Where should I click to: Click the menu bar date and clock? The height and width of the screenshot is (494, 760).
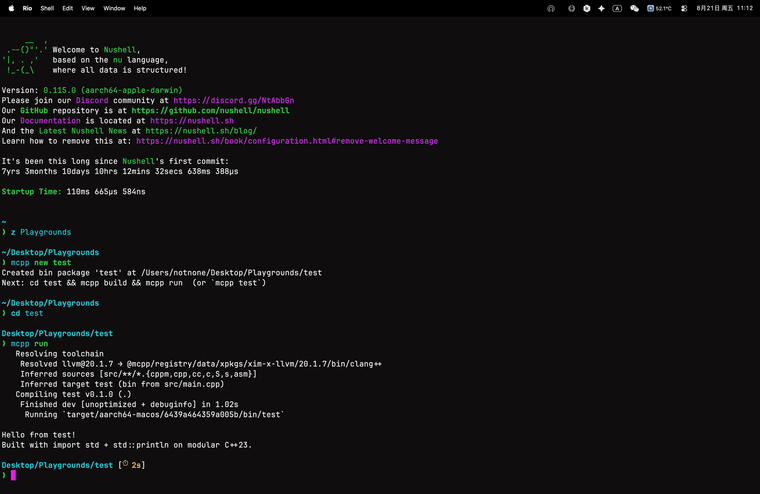[724, 8]
